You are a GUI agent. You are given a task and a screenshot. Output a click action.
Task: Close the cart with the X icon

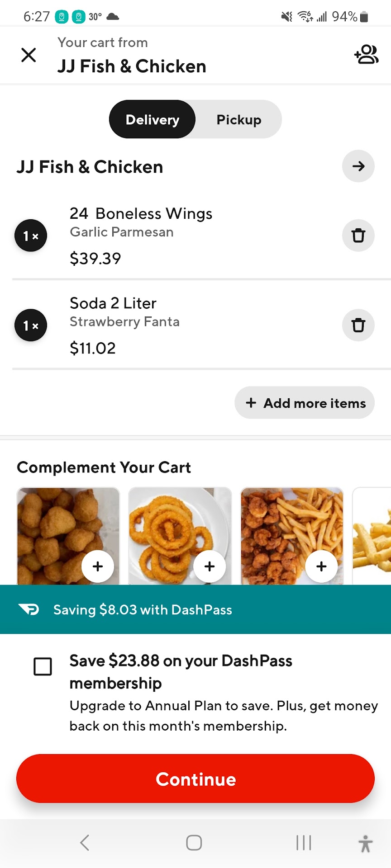pos(29,55)
